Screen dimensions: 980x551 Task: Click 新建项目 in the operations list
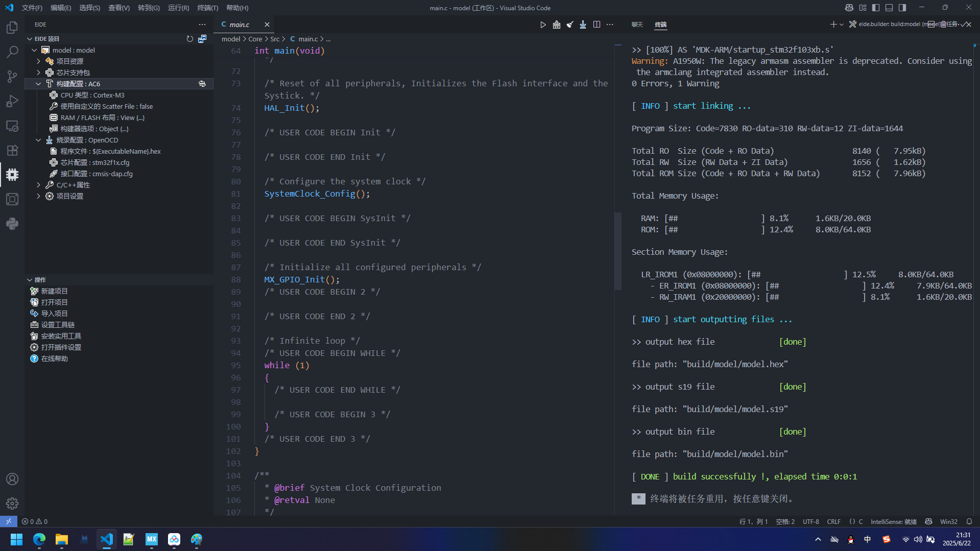[x=54, y=291]
